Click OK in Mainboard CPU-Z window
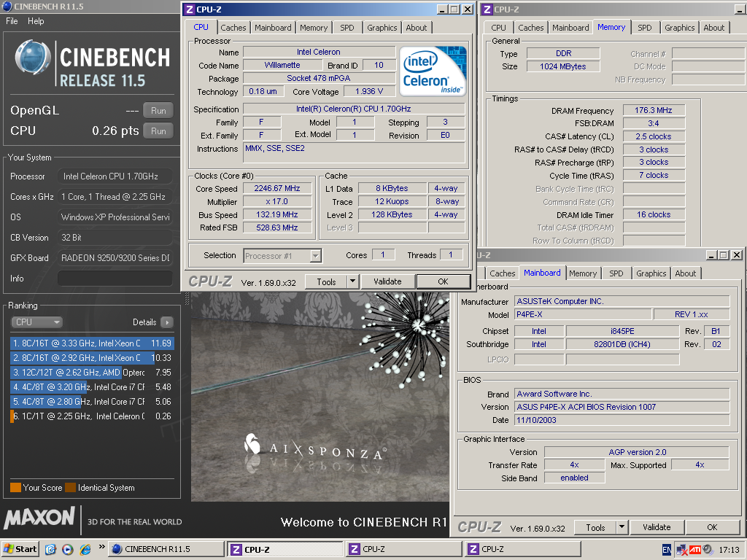 pyautogui.click(x=712, y=527)
